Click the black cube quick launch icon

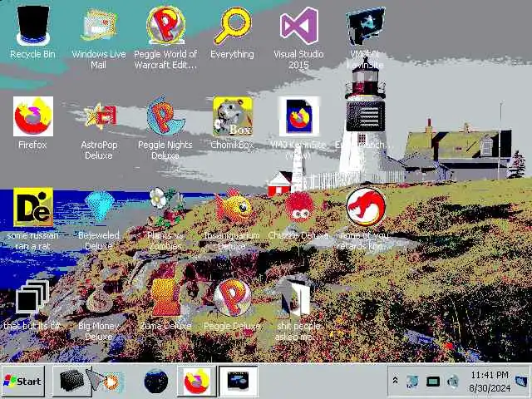pos(71,381)
